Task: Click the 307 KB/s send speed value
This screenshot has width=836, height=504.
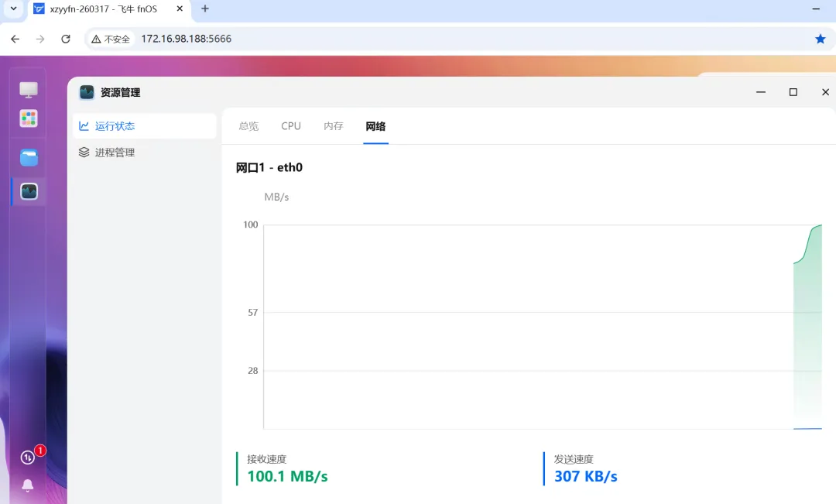Action: [586, 476]
